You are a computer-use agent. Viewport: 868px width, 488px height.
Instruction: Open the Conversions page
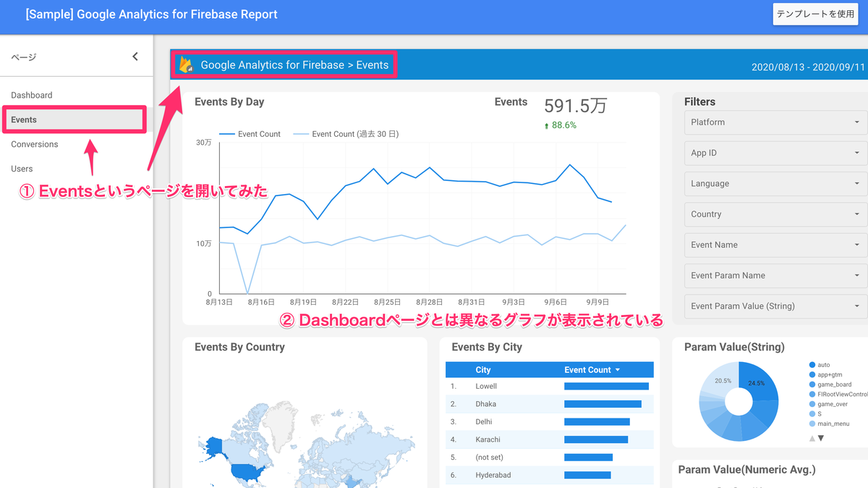[x=35, y=144]
